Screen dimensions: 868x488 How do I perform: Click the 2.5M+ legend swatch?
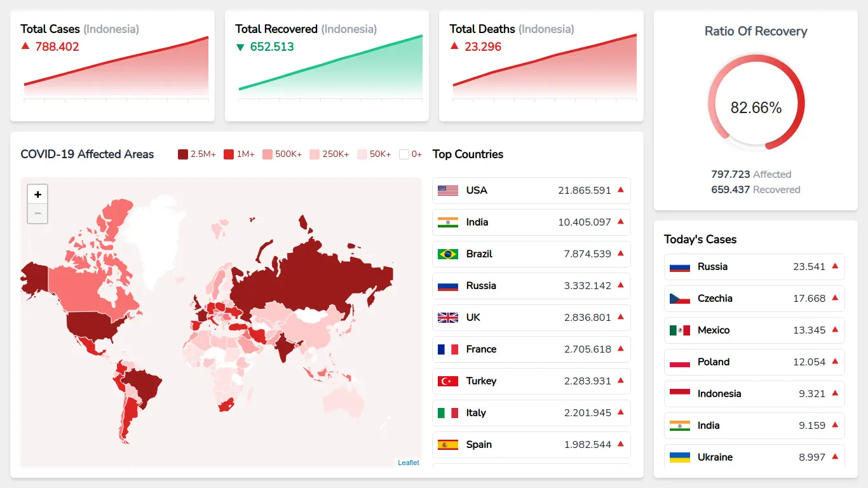click(x=182, y=154)
